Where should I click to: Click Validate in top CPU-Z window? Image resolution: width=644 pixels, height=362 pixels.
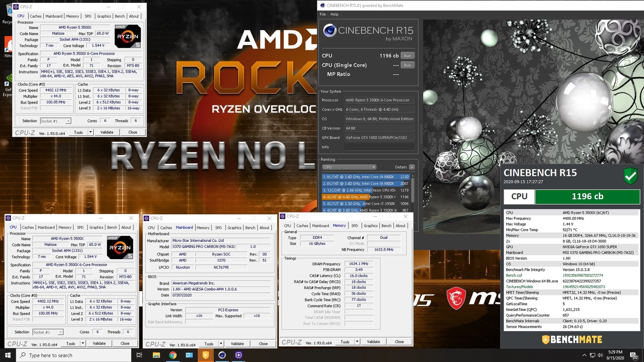107,132
